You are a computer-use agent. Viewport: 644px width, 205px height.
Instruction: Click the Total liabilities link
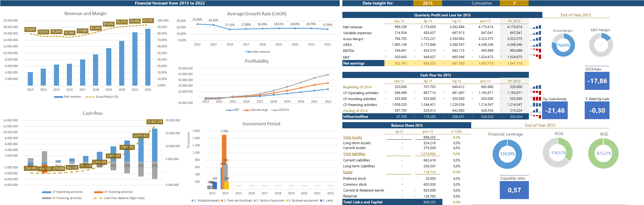click(x=354, y=154)
